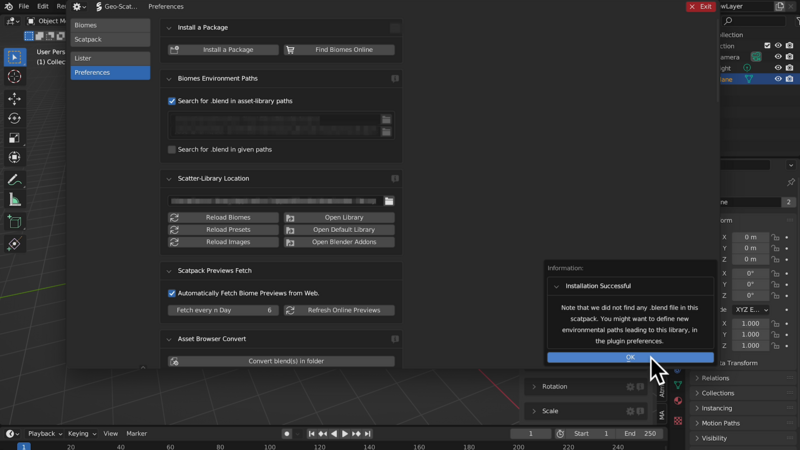The image size is (800, 450).
Task: Click the search icon in outliner
Action: 728,21
